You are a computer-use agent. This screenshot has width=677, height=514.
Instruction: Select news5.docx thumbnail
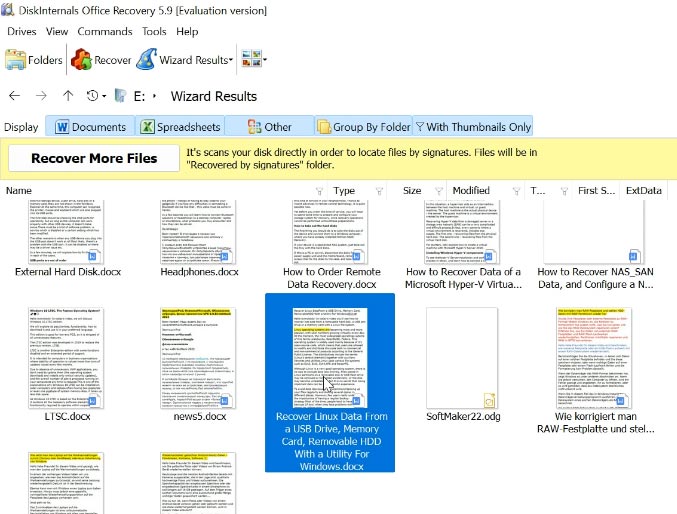coord(198,358)
